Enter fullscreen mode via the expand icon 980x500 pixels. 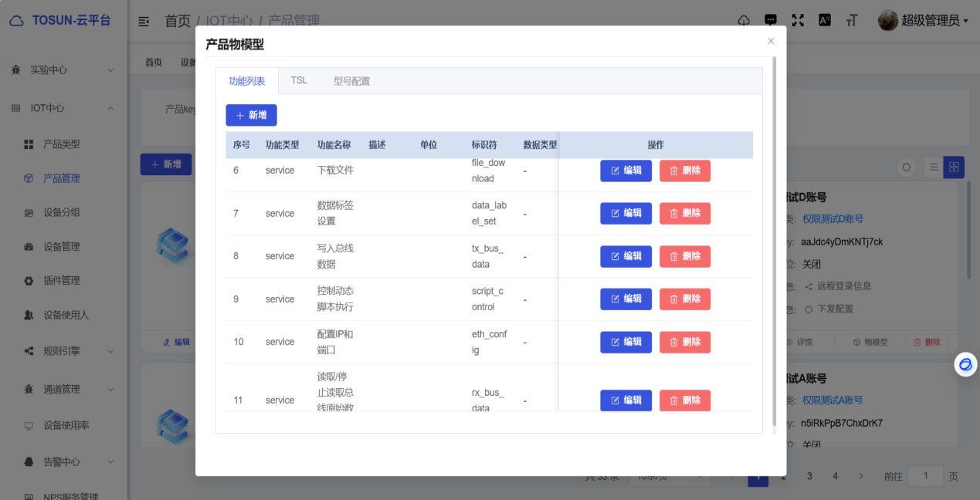798,21
